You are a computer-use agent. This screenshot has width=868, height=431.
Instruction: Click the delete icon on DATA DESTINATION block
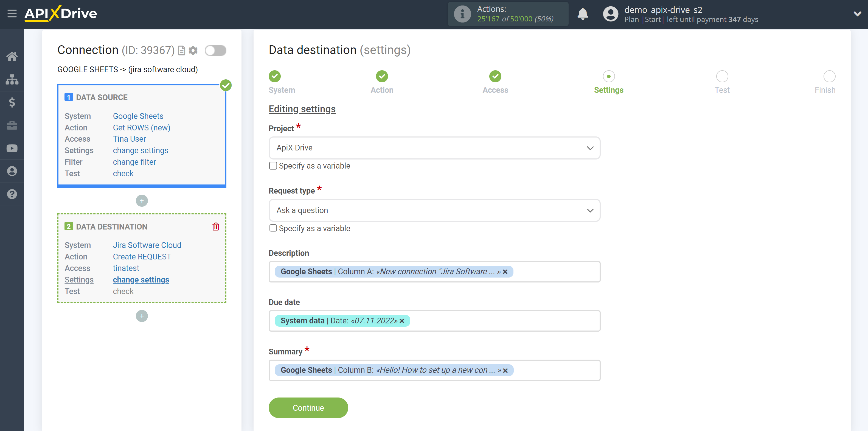pos(216,226)
